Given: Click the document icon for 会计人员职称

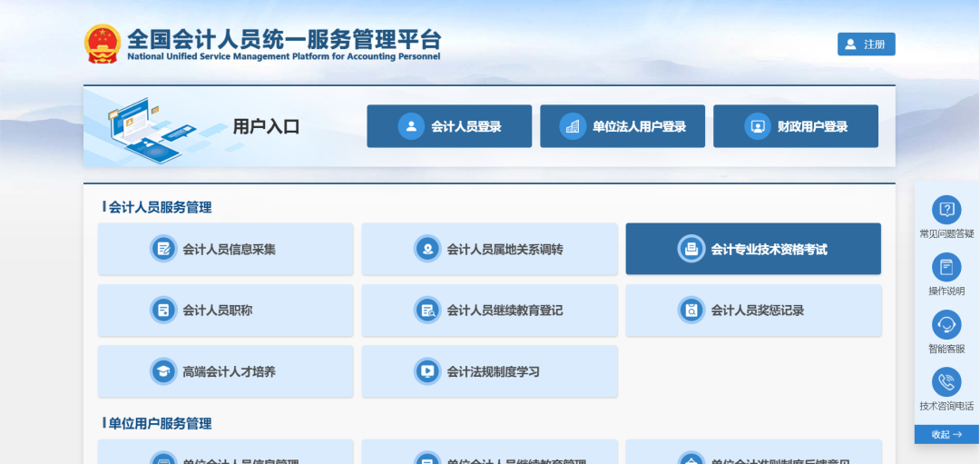Looking at the screenshot, I should tap(163, 311).
